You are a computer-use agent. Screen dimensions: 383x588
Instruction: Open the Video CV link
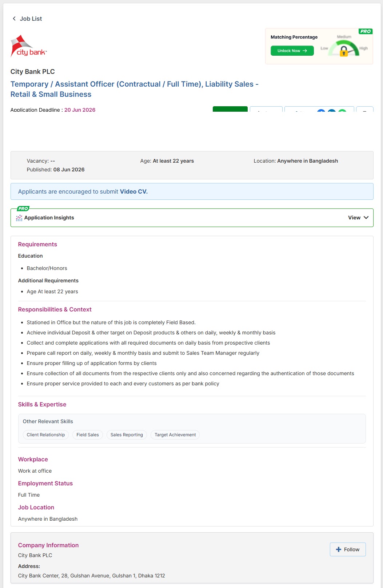click(134, 191)
